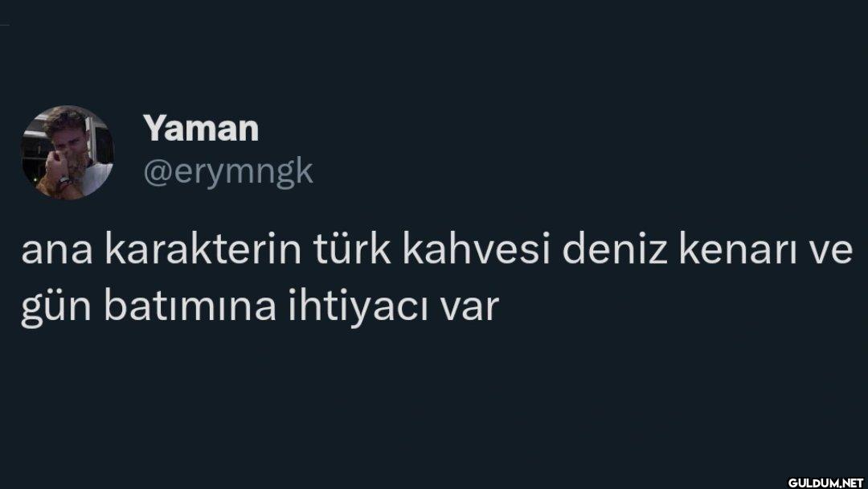Click the GULDUM.NET watermark
Image resolution: width=868 pixels, height=489 pixels.
point(825,483)
